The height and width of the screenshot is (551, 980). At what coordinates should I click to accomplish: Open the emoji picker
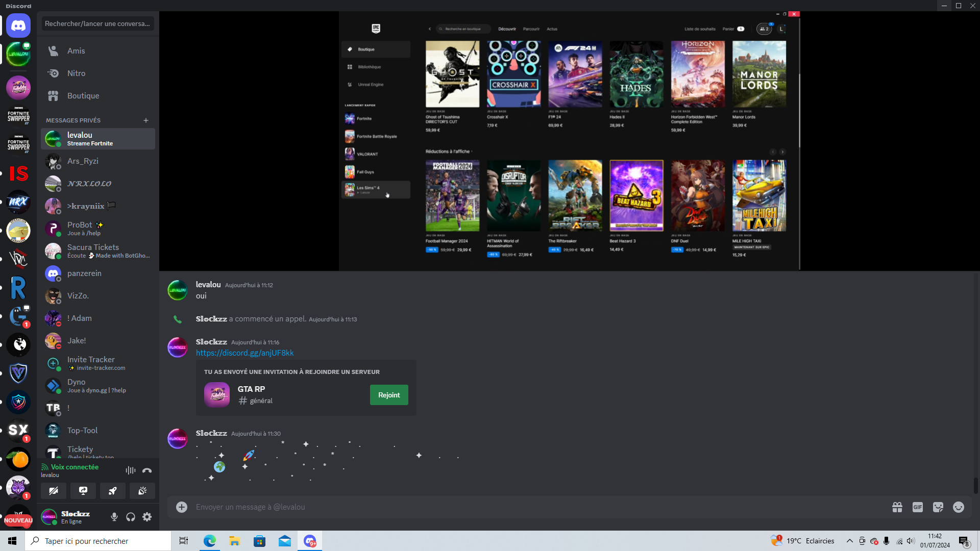(x=959, y=507)
